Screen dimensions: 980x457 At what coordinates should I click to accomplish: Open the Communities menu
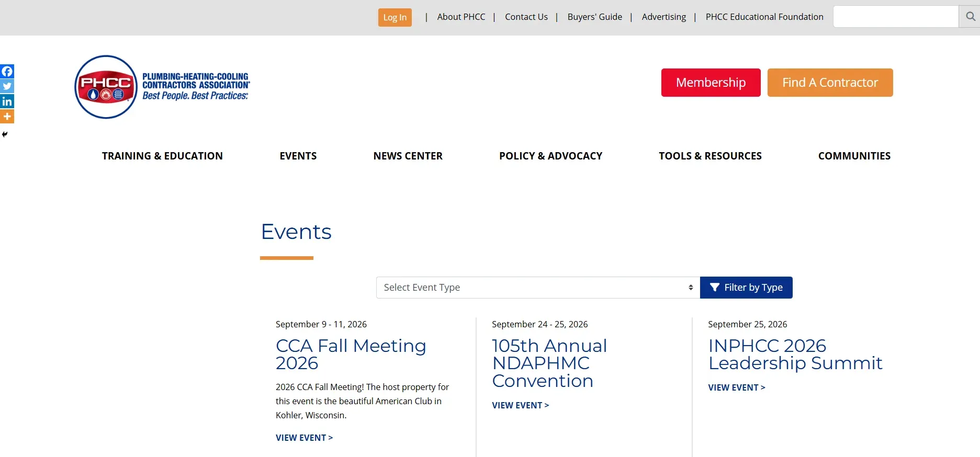pos(854,156)
